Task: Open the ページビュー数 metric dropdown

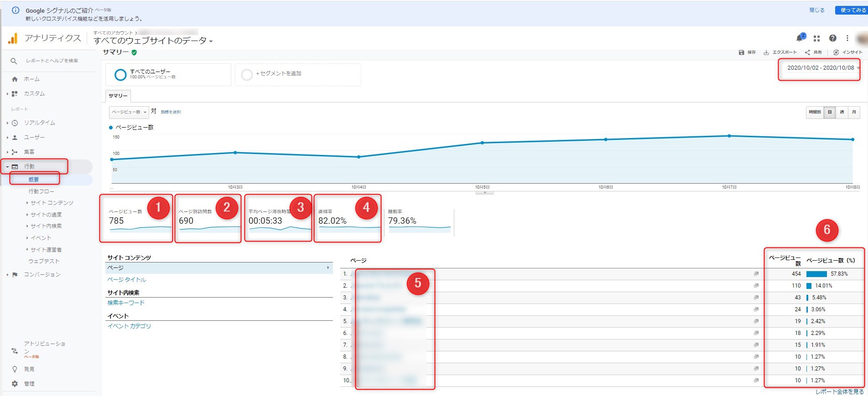Action: (x=129, y=112)
